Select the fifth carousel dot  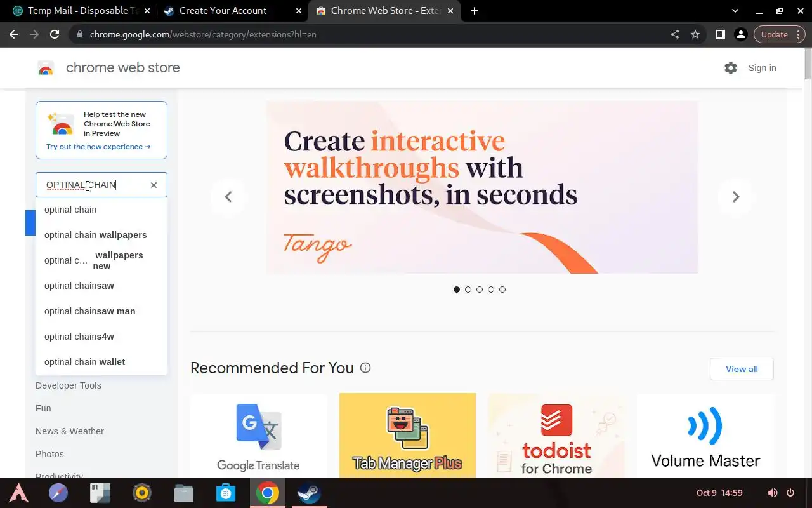[502, 290]
